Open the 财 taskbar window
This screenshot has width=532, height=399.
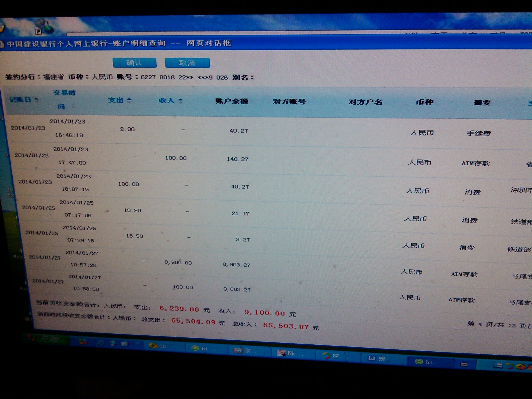point(243,351)
